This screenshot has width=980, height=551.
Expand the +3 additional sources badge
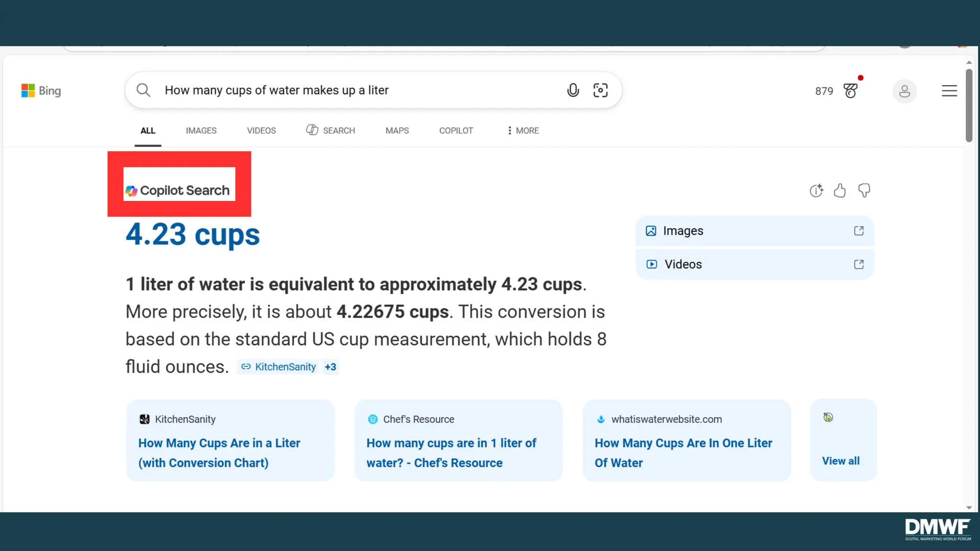pyautogui.click(x=330, y=367)
